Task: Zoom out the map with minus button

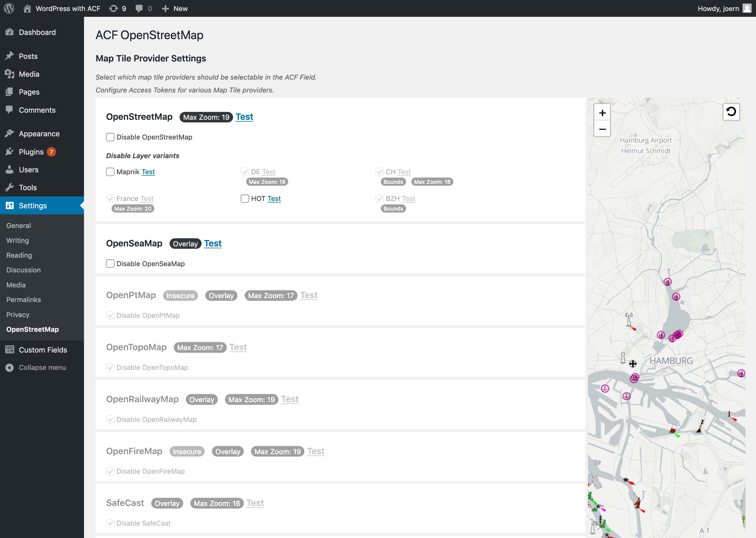Action: tap(602, 129)
